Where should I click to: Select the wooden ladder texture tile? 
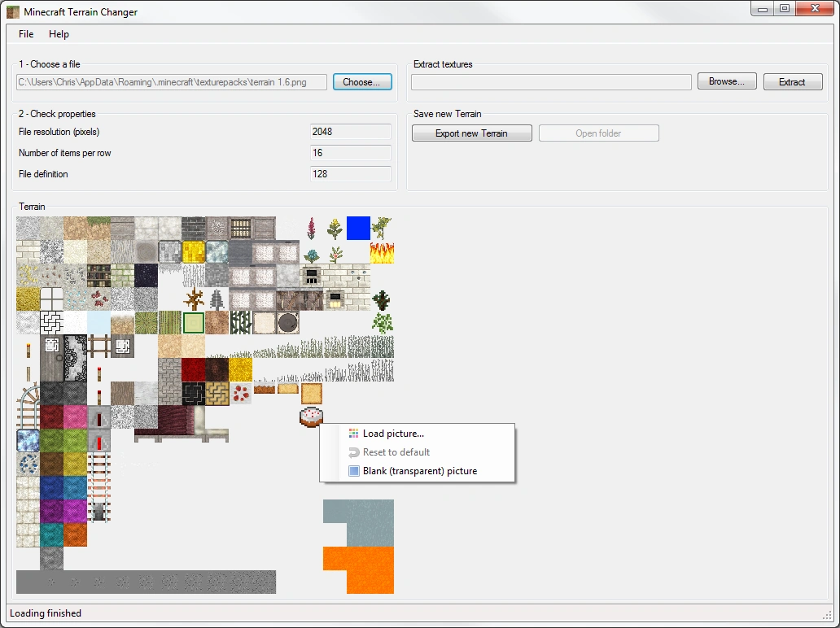coord(98,346)
